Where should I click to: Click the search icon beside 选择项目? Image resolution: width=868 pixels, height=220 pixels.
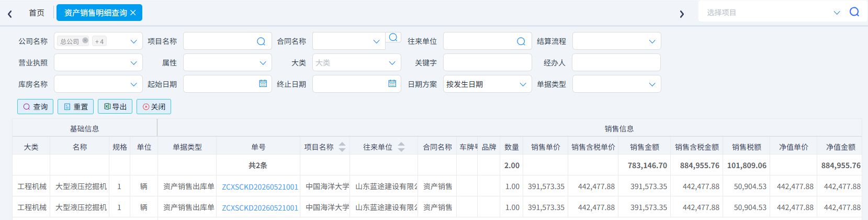[854, 12]
